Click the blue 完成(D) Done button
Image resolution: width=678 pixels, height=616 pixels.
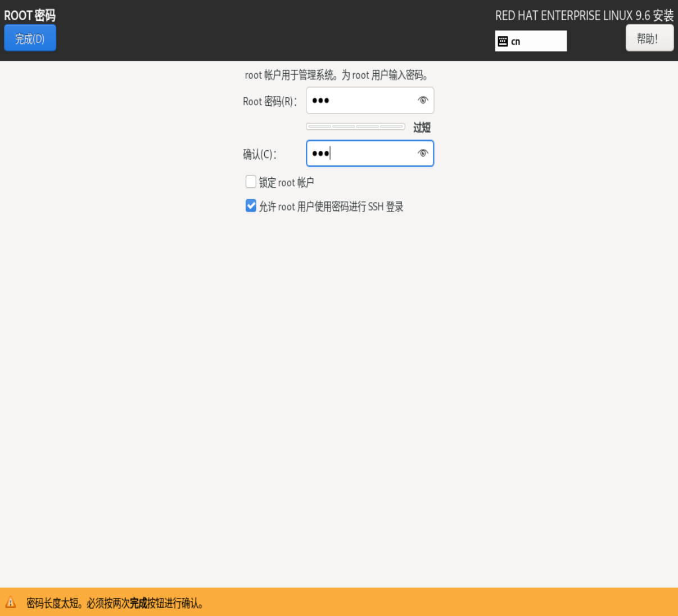pos(30,38)
